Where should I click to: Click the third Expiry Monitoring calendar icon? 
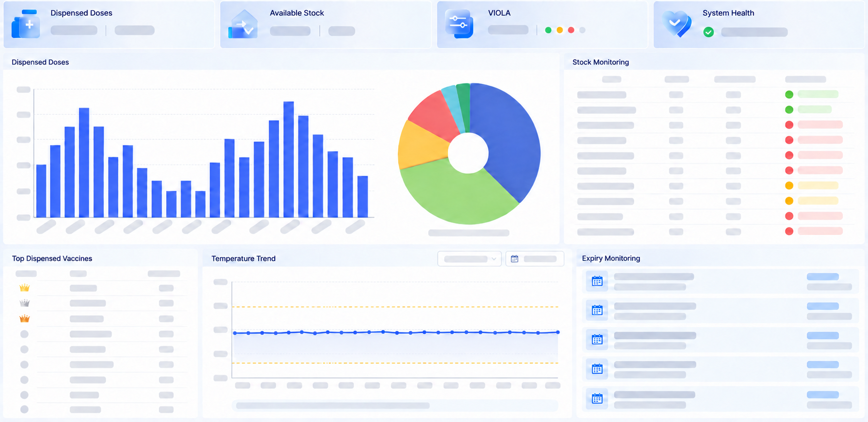[597, 340]
